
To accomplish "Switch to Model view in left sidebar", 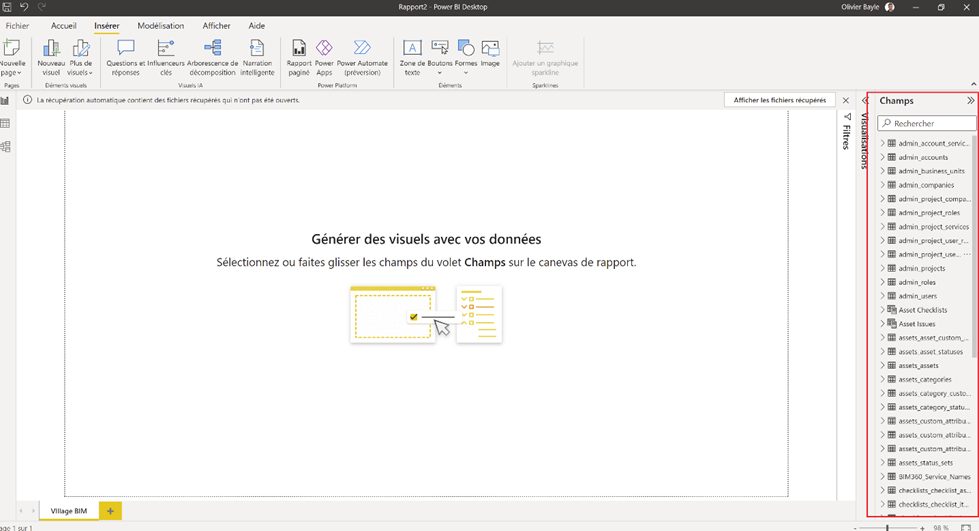I will pyautogui.click(x=6, y=147).
